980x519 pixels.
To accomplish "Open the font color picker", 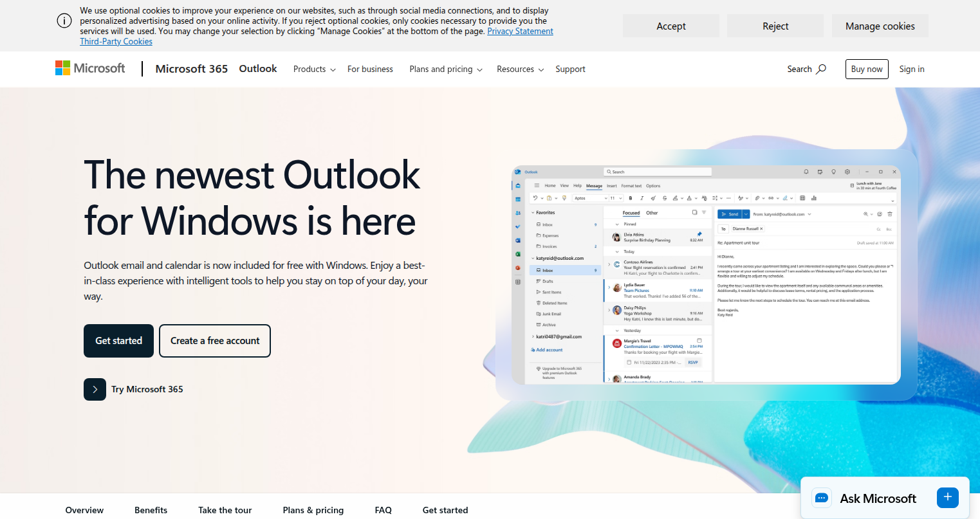I will pos(690,198).
